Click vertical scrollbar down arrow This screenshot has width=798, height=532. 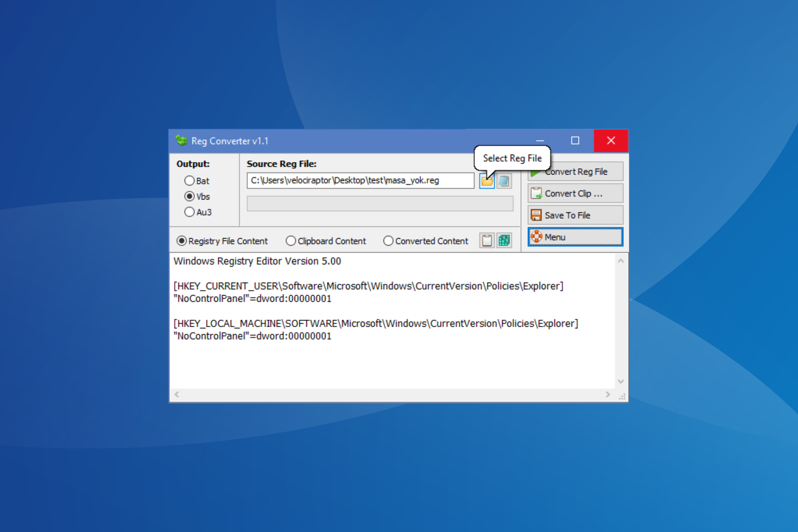(621, 381)
